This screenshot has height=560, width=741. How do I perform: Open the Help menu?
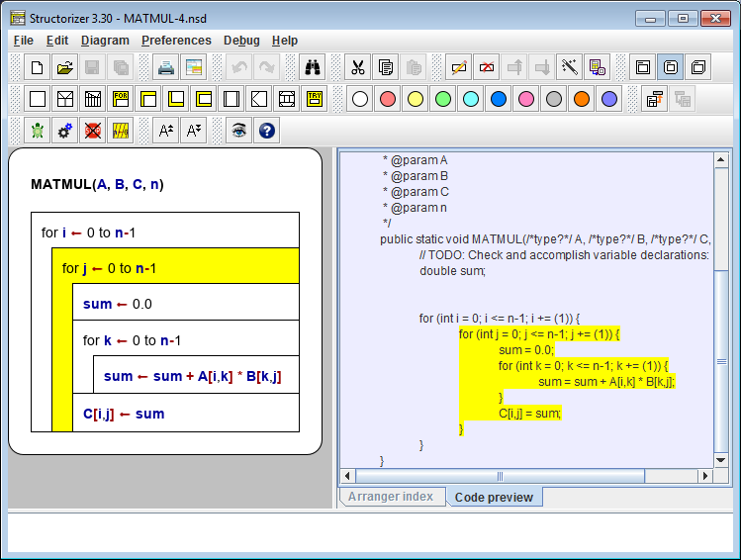click(x=285, y=41)
